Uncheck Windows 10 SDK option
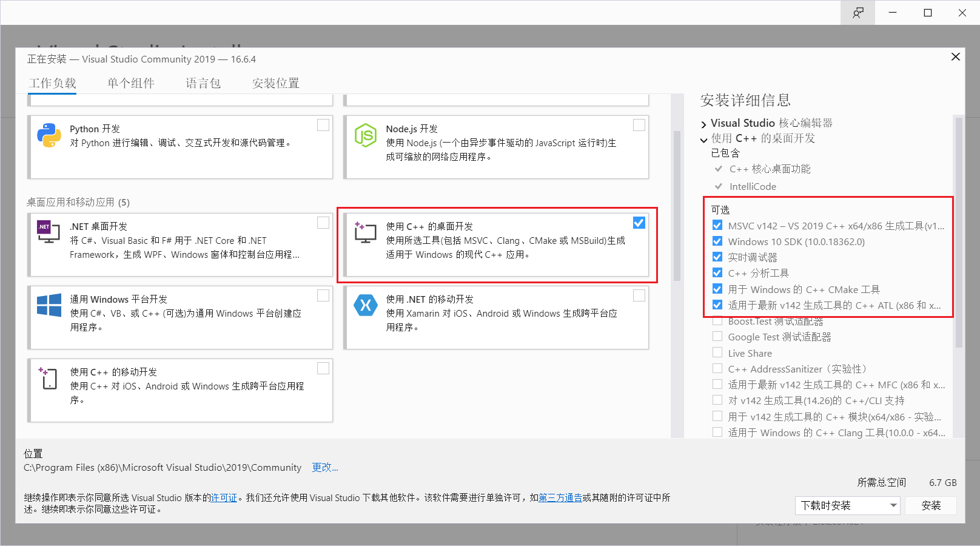This screenshot has height=546, width=980. tap(717, 241)
